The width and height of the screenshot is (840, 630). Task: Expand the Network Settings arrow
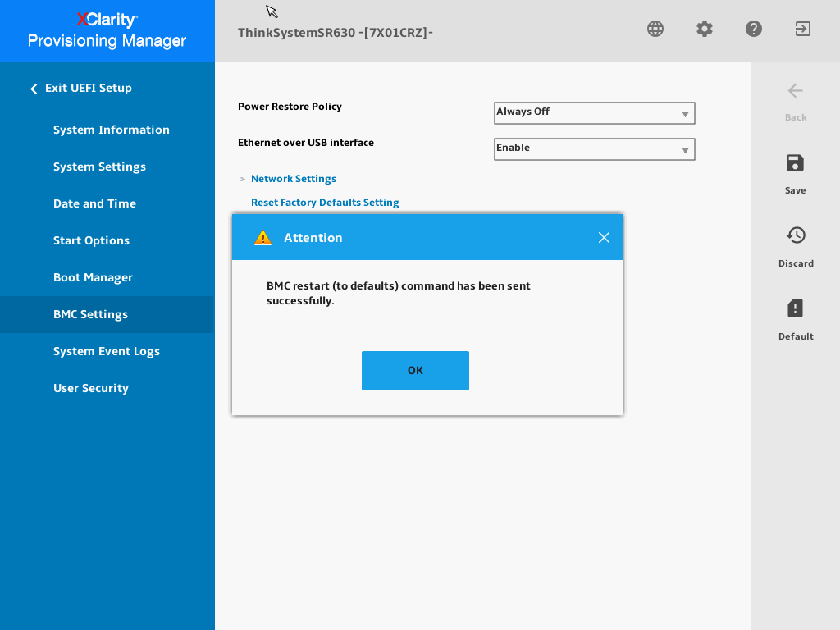coord(242,179)
